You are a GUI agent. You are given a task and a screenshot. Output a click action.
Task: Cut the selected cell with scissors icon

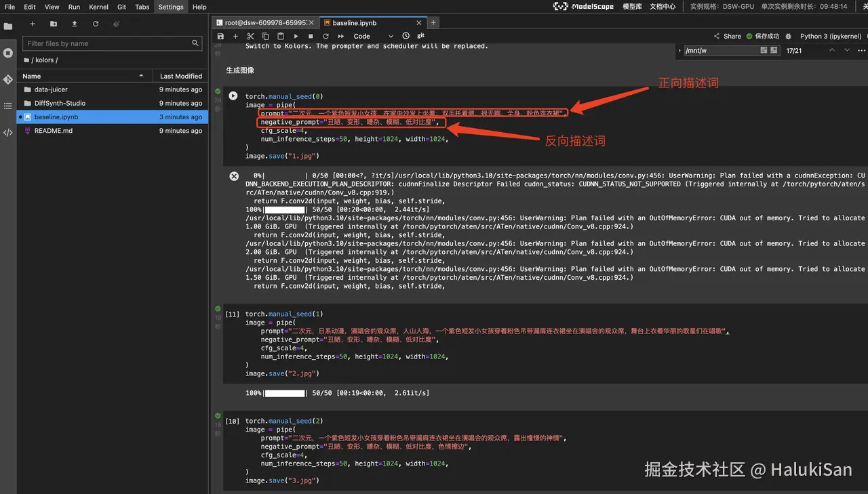click(250, 36)
